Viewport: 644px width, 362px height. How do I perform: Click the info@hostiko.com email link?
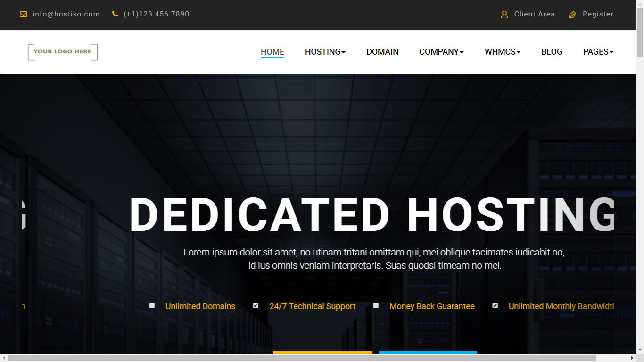pyautogui.click(x=66, y=14)
